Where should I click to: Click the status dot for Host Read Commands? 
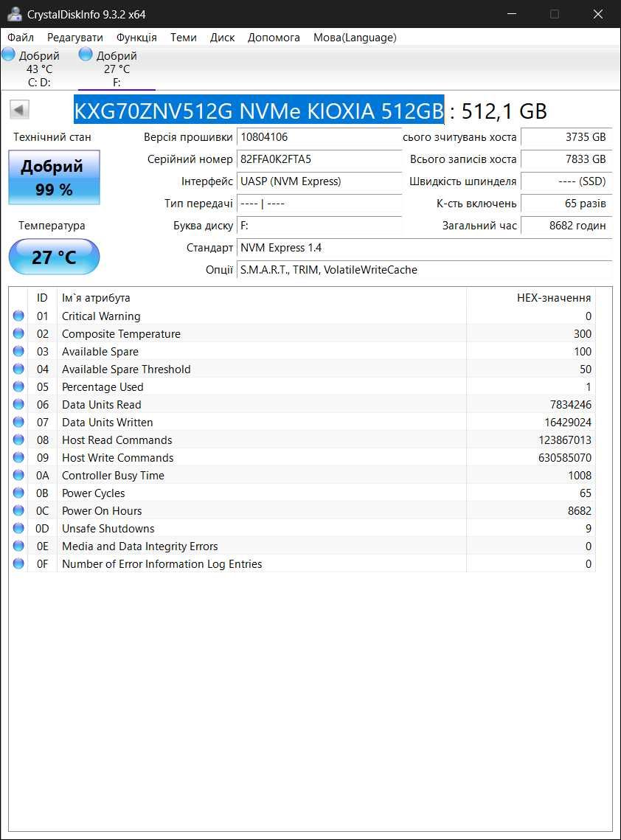pos(18,440)
